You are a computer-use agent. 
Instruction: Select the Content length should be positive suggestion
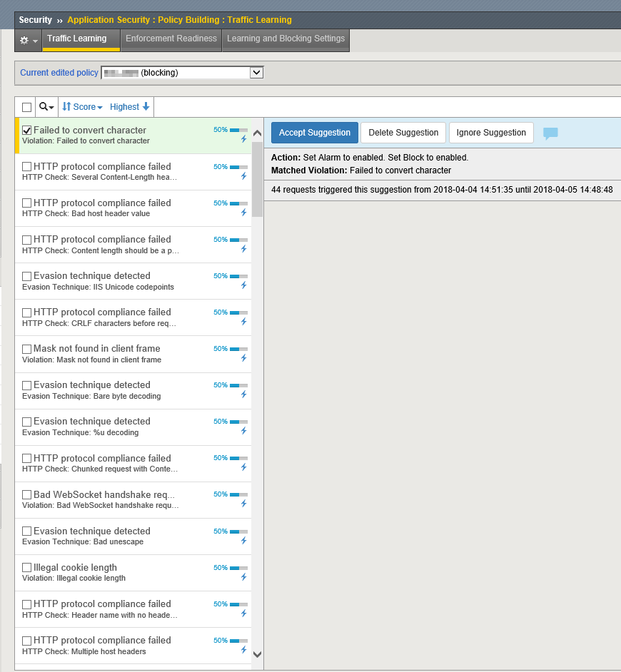[133, 245]
